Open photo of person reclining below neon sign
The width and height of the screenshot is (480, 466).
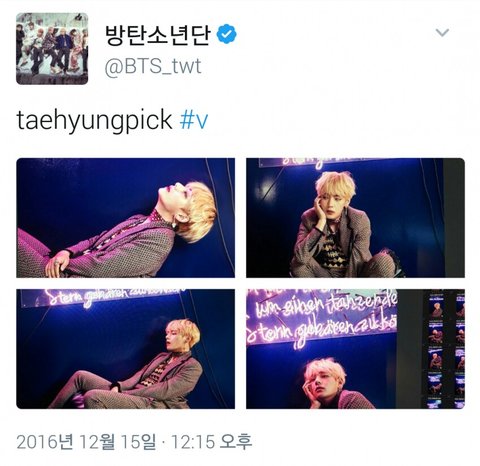(126, 349)
